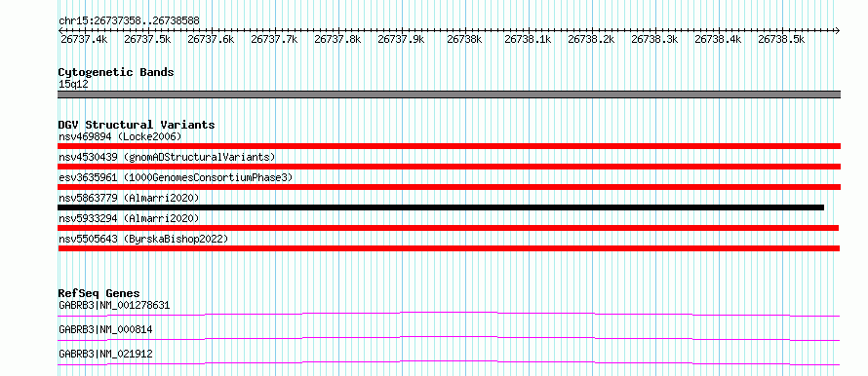Open variant nsv5863779 (Almarri2020) label
The width and height of the screenshot is (868, 376).
[129, 198]
